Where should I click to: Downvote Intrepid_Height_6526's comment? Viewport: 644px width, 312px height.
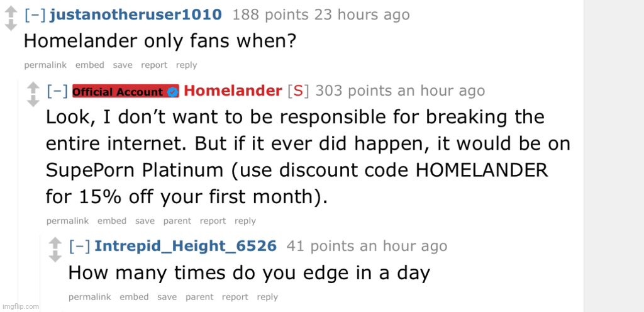pos(55,256)
